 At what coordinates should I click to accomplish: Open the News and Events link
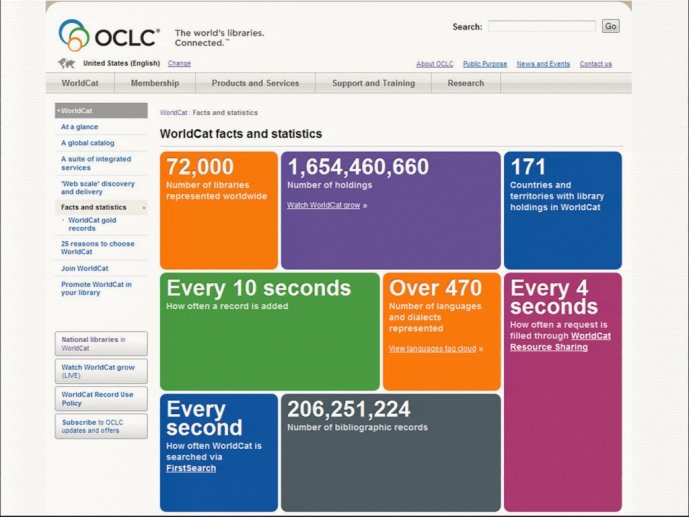point(543,64)
